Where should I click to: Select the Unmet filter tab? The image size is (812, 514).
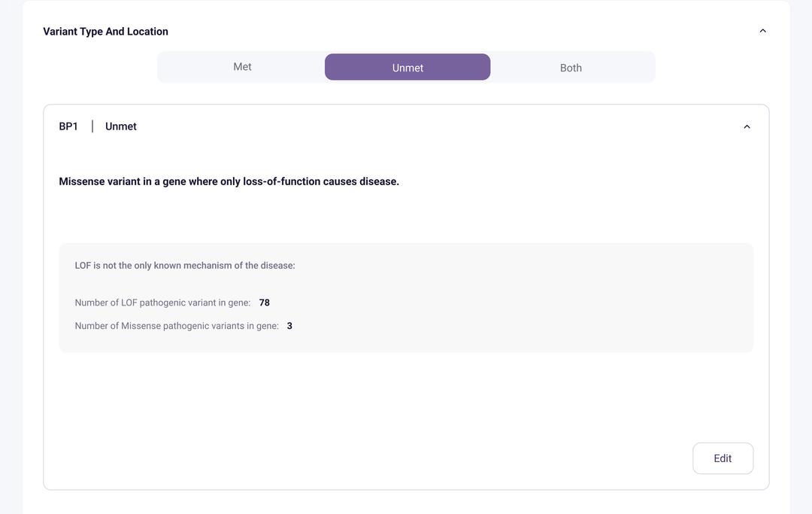coord(408,67)
